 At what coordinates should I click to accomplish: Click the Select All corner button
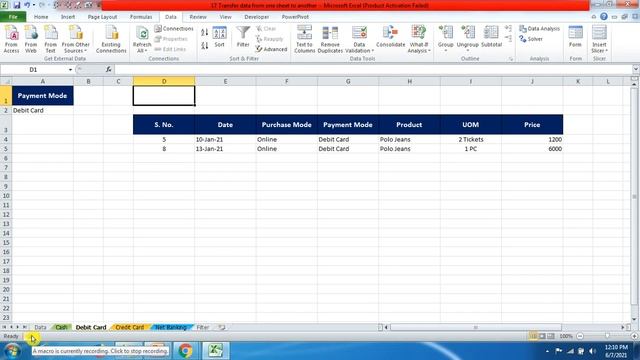coord(6,81)
